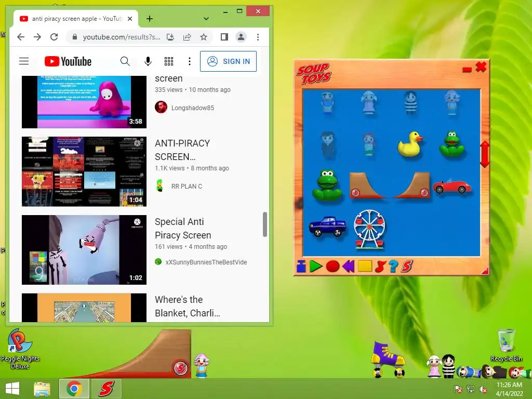Open the Chrome profile avatar

point(241,37)
